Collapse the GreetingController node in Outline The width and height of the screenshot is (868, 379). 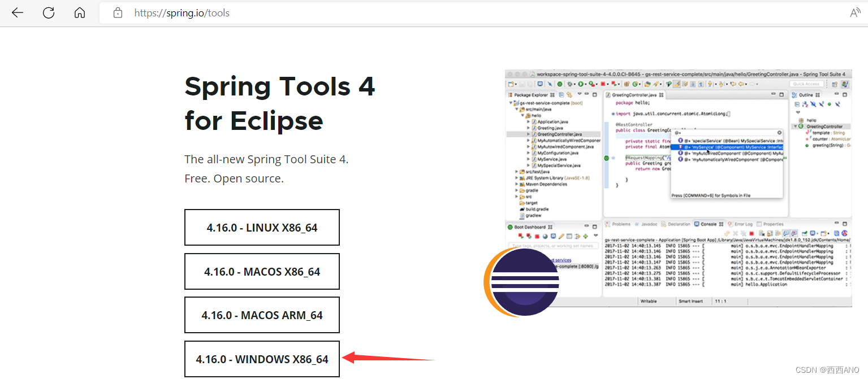795,126
